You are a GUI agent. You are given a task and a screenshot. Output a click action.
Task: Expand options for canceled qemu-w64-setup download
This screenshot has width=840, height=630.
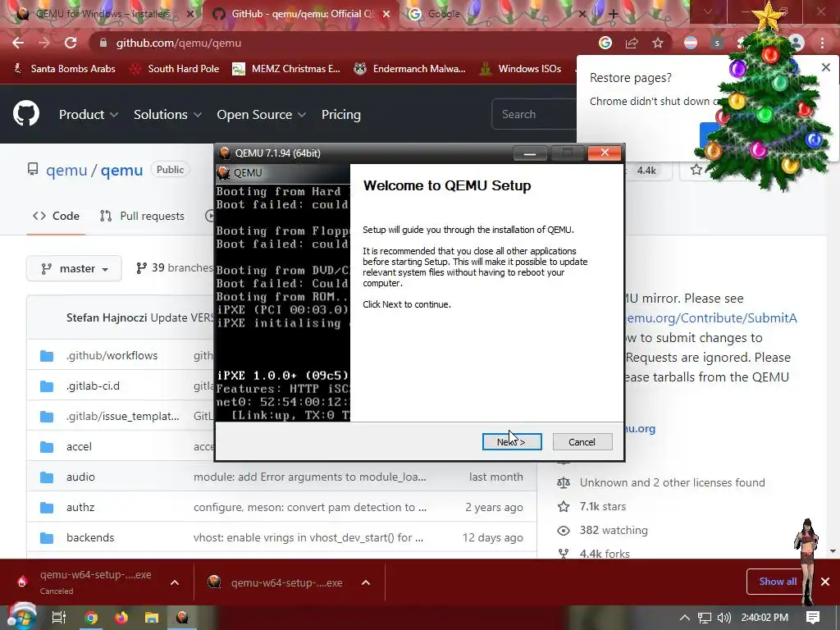(175, 582)
